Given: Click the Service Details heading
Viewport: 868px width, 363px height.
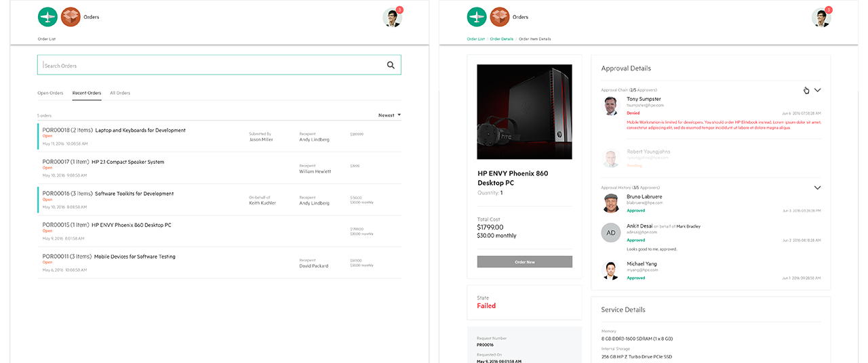Looking at the screenshot, I should click(x=623, y=309).
